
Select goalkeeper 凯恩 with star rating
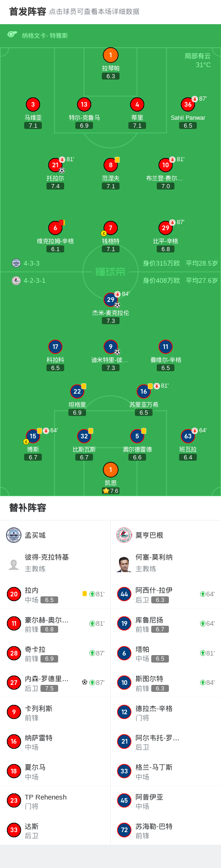tap(110, 470)
